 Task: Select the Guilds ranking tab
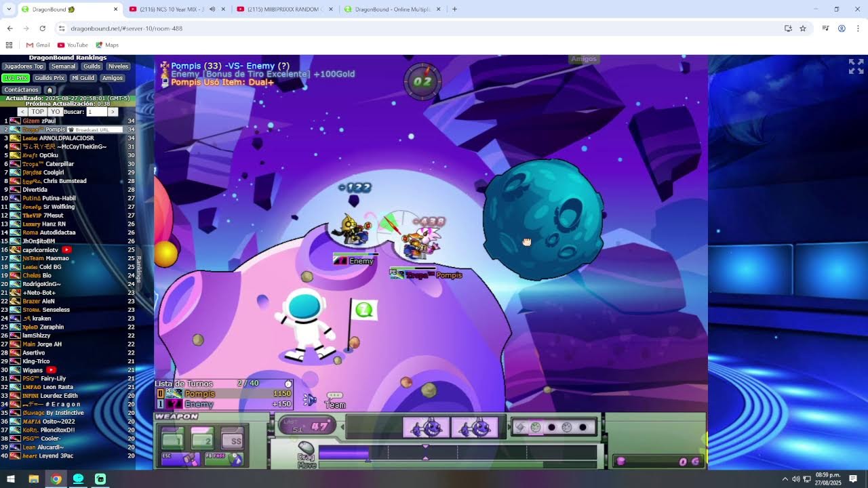[92, 66]
